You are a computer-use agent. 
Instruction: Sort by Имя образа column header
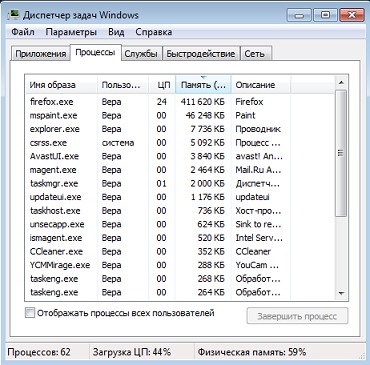pyautogui.click(x=62, y=85)
